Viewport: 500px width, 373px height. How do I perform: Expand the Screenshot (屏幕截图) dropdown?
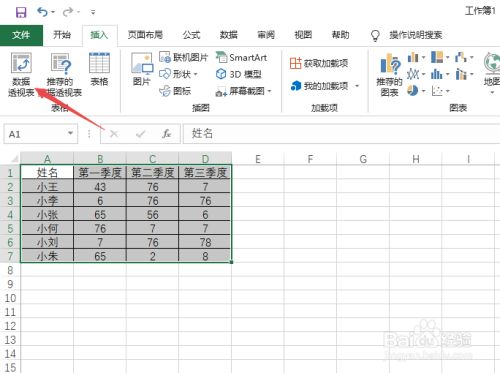269,91
